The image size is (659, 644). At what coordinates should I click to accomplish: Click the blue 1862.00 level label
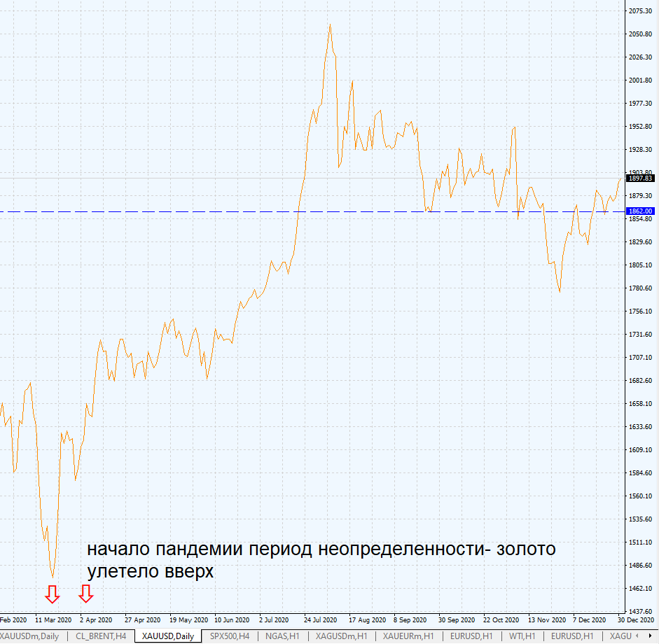(639, 211)
